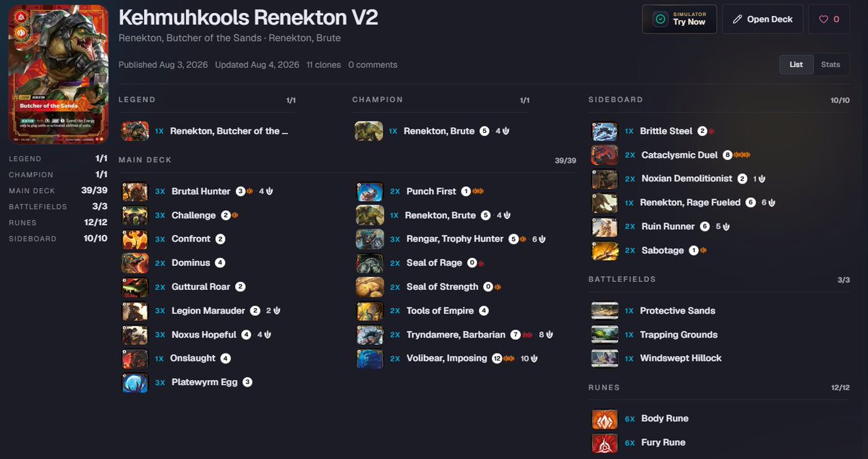Click the Noxus Hopeful card thumbnail
Image resolution: width=868 pixels, height=459 pixels.
pos(135,335)
